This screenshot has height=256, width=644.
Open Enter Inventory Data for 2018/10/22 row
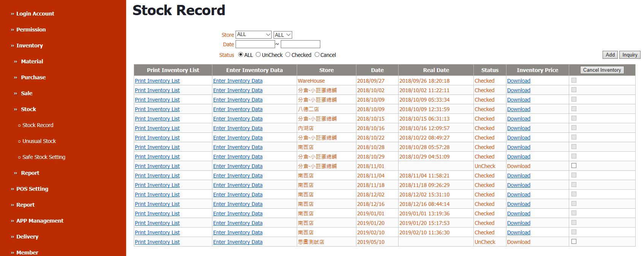[238, 138]
